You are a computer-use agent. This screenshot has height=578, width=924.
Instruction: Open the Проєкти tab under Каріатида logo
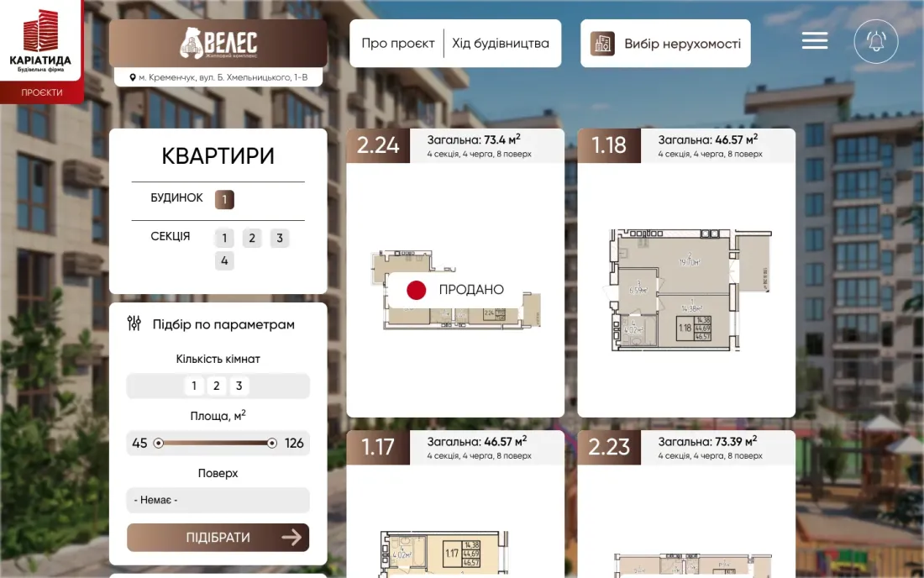pyautogui.click(x=42, y=92)
